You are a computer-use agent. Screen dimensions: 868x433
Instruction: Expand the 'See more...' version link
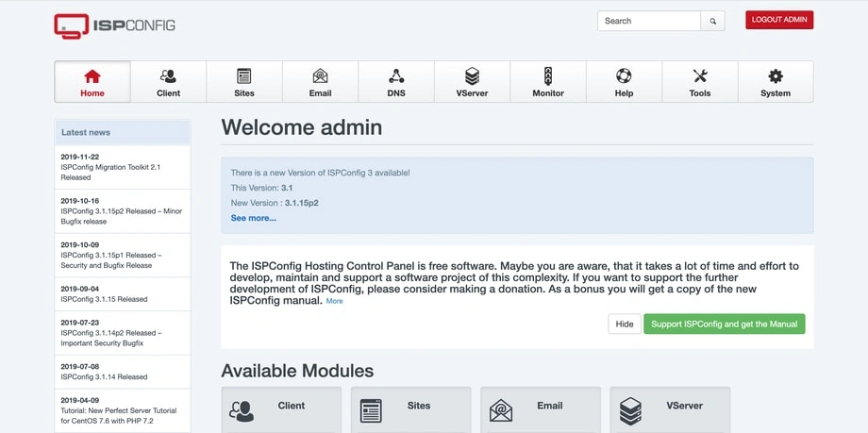pyautogui.click(x=253, y=218)
